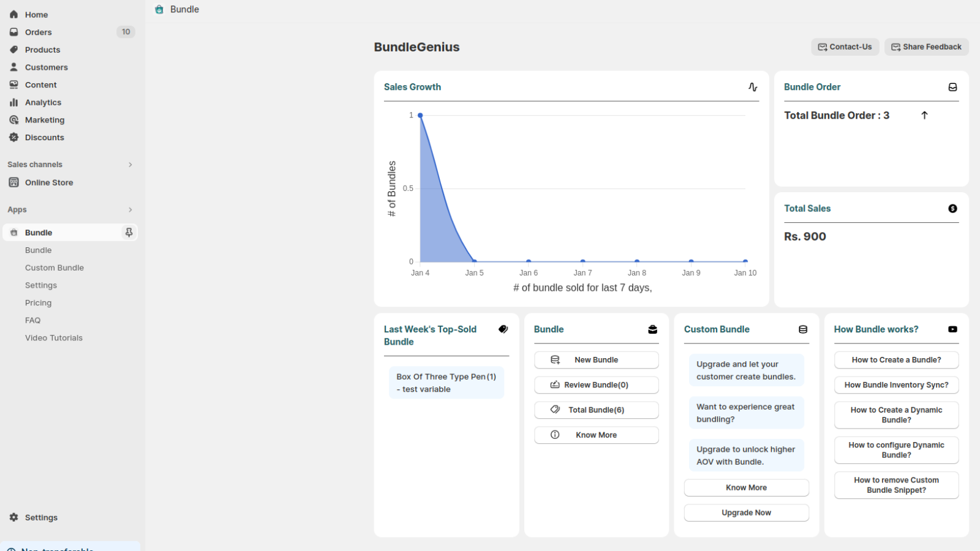Open Analytics section
The image size is (980, 551).
click(43, 102)
